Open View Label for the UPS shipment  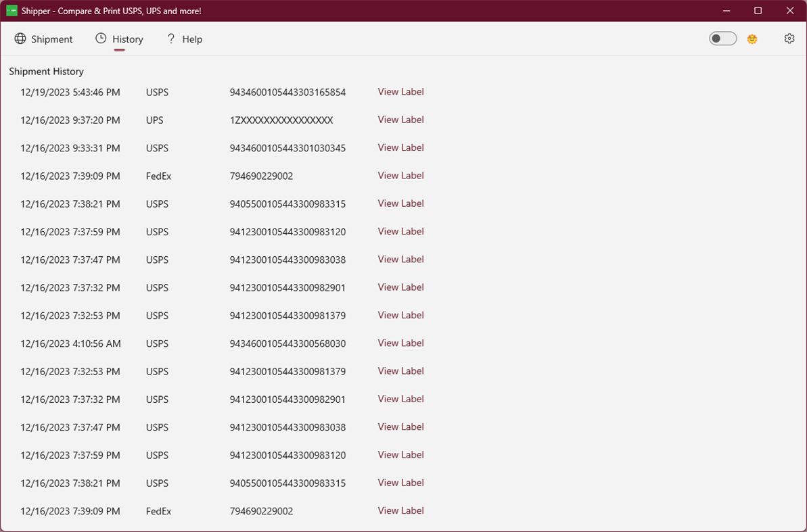click(400, 120)
